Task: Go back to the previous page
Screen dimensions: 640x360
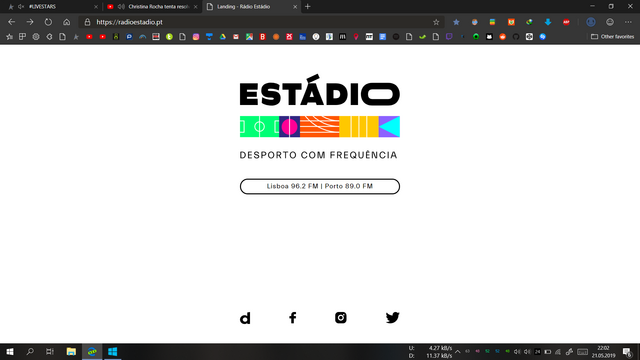Action: 11,22
